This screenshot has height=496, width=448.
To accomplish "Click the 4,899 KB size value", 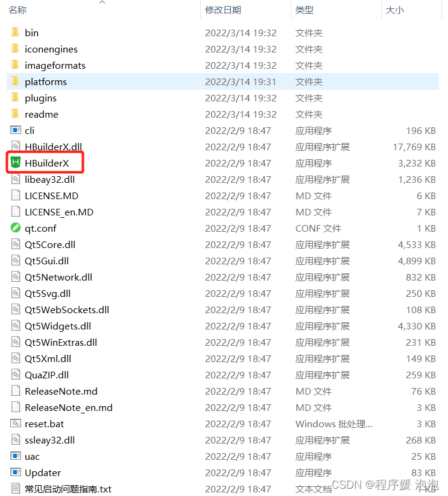I will [x=417, y=261].
